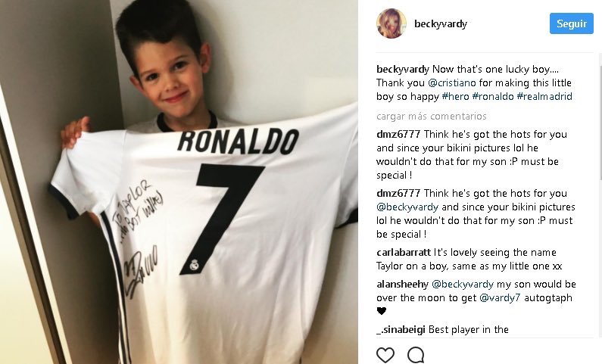Open _.sinabeigi commenter profile

(401, 329)
